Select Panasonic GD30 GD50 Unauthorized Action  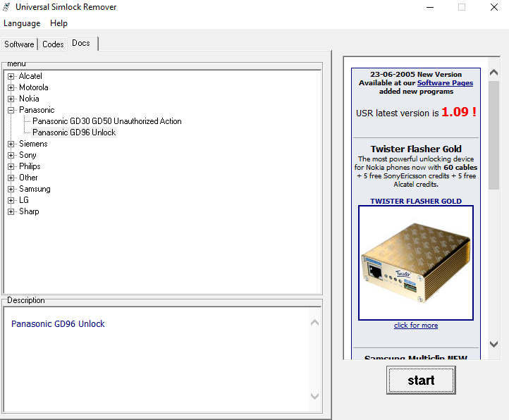point(106,121)
